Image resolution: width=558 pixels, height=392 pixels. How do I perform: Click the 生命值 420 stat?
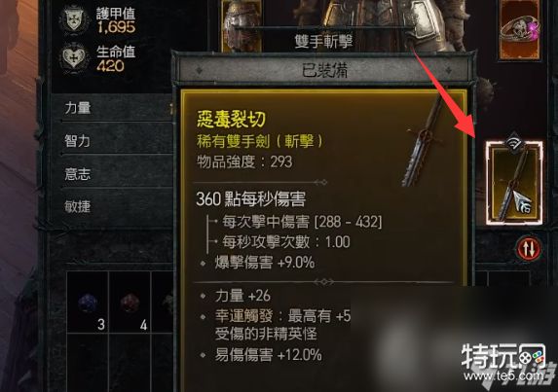(x=116, y=58)
